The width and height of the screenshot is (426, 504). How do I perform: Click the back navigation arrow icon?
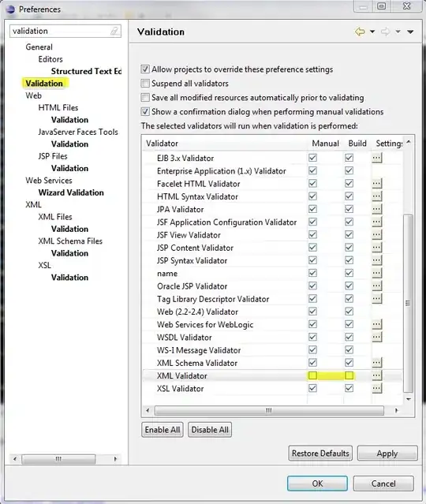pos(360,32)
